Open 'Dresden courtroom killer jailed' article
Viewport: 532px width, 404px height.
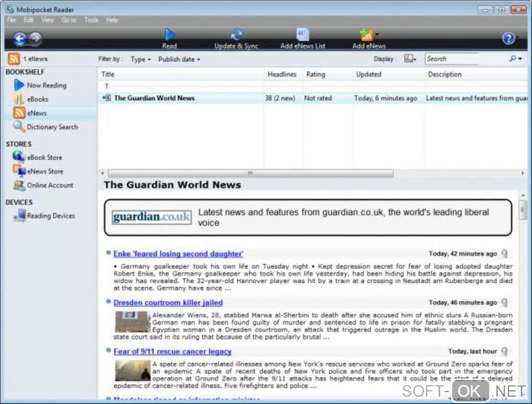[x=168, y=303]
